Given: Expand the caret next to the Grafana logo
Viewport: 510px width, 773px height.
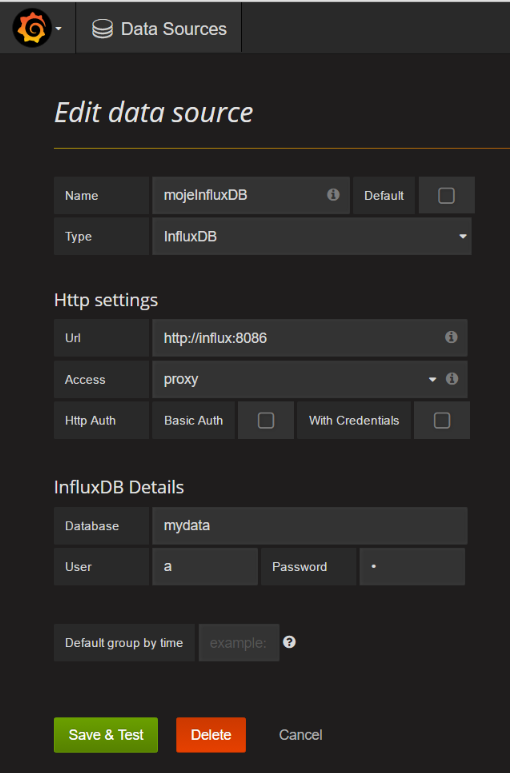Looking at the screenshot, I should [x=59, y=29].
